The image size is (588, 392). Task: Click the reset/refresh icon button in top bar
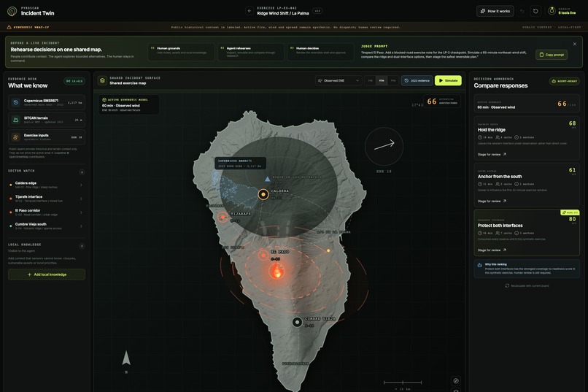tap(535, 11)
